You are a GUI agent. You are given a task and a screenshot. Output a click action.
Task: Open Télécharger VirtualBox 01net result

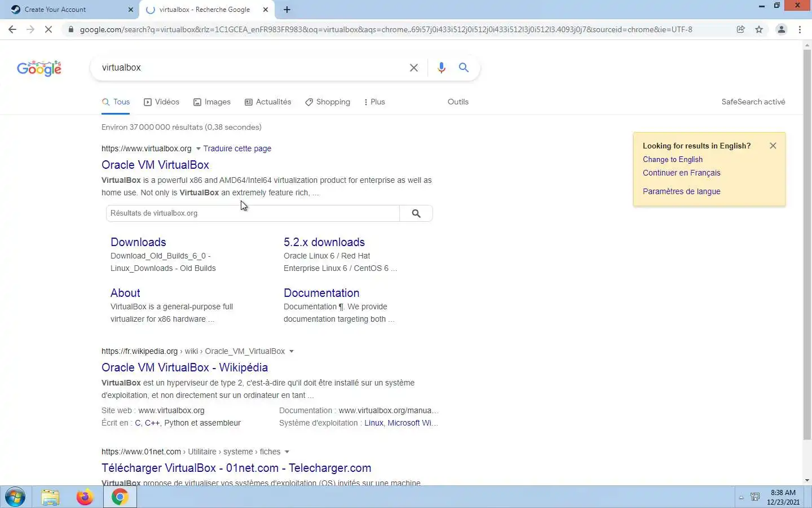pos(236,468)
